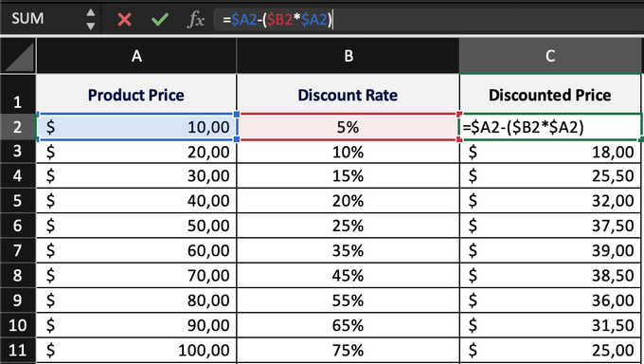
Task: Select the 75% discount cell
Action: (x=349, y=351)
